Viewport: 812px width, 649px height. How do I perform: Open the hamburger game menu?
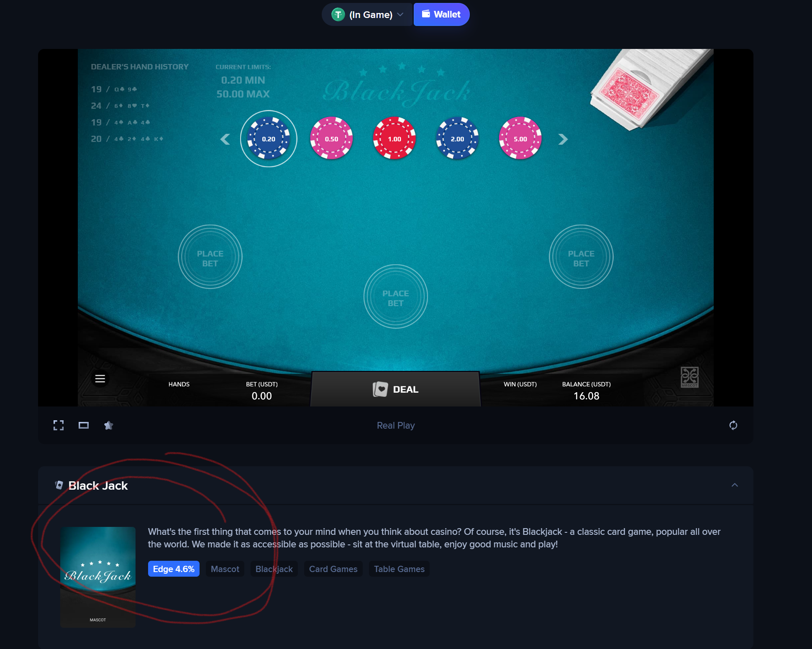tap(100, 378)
